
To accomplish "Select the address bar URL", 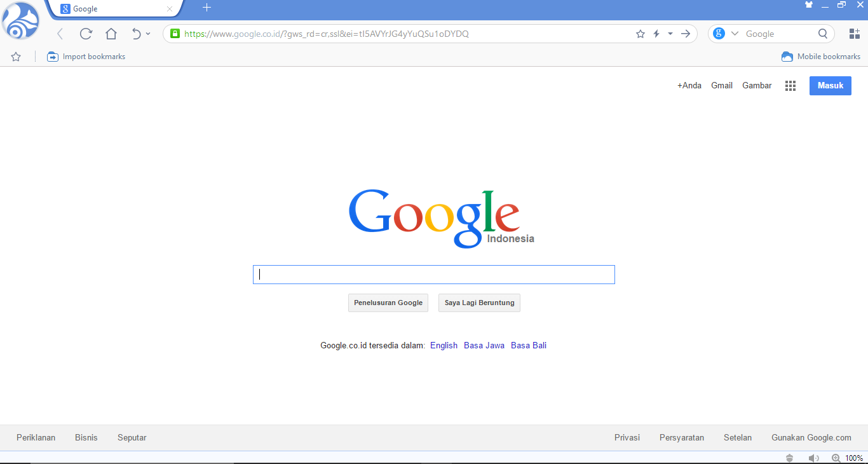I will [x=327, y=34].
